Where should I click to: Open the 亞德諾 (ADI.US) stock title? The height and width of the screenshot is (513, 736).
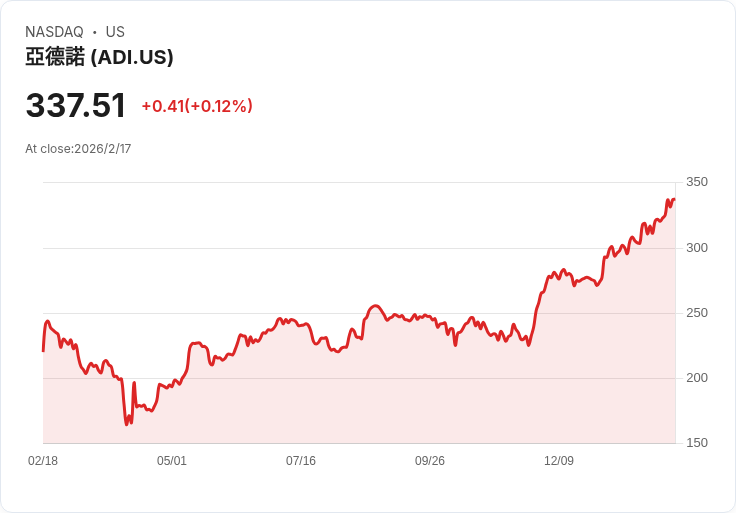click(99, 57)
